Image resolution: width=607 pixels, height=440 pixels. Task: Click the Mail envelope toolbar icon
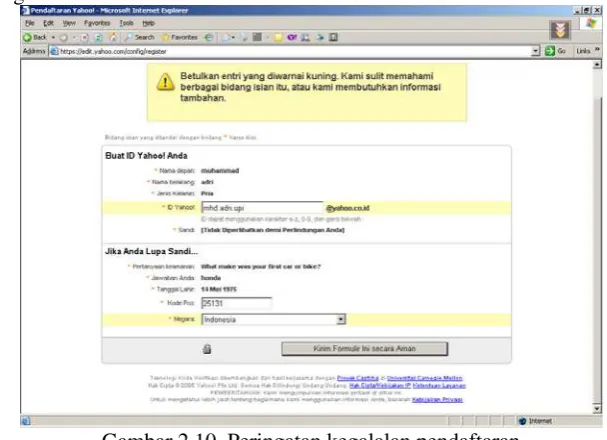[226, 38]
